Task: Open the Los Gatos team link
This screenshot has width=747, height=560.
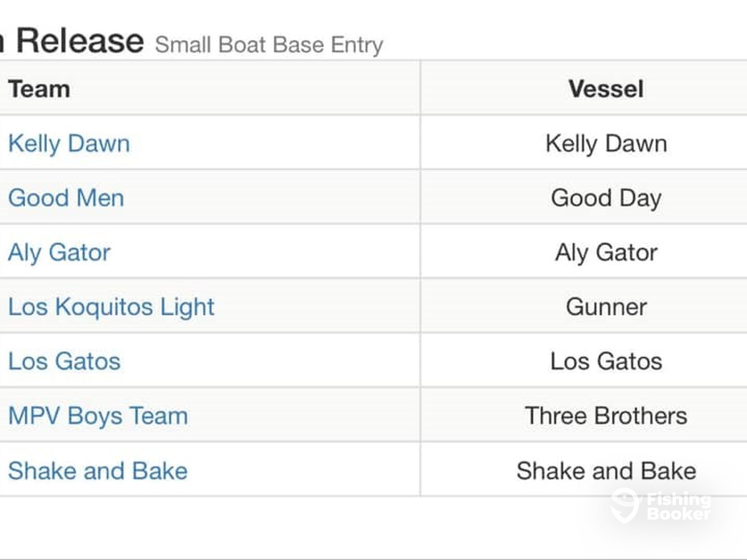Action: click(x=64, y=361)
